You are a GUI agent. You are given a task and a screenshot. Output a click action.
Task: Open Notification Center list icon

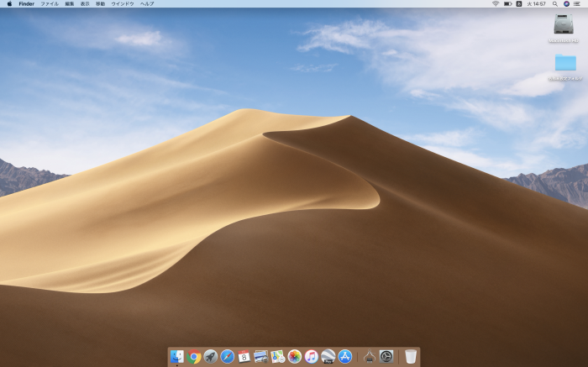578,3
